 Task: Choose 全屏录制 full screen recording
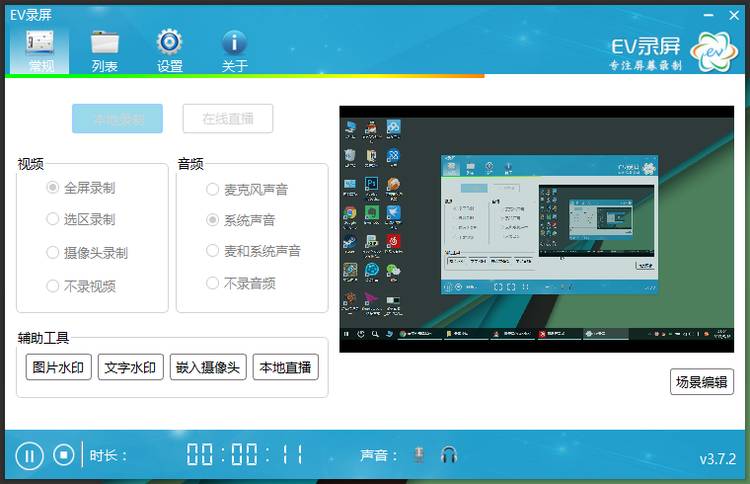(81, 187)
